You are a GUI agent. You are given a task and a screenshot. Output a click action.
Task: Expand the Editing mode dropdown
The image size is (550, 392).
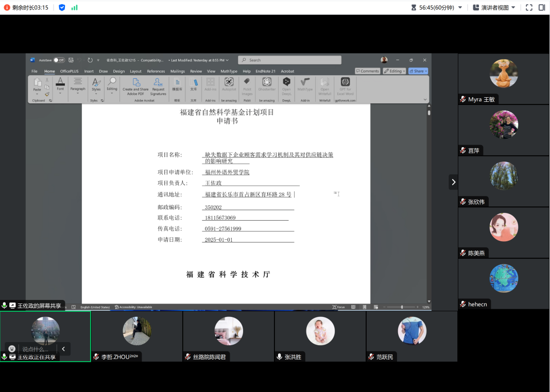(x=394, y=71)
